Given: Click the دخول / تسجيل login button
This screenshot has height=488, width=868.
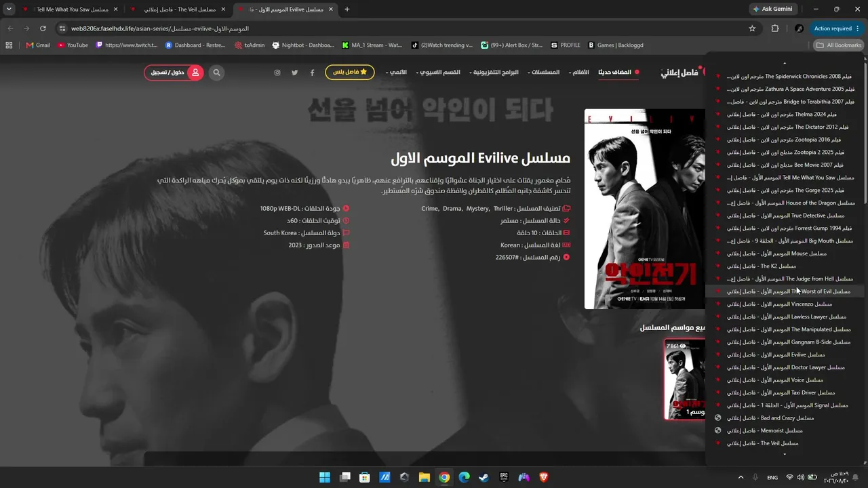Looking at the screenshot, I should tap(174, 73).
